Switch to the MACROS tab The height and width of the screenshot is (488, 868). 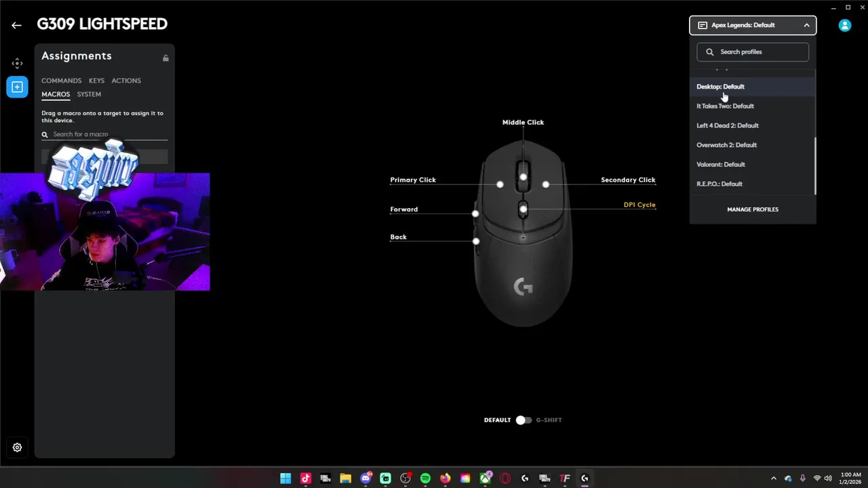(56, 94)
